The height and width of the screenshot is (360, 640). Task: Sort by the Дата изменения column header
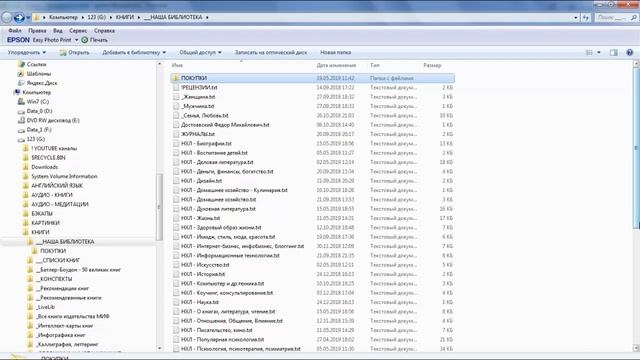336,65
